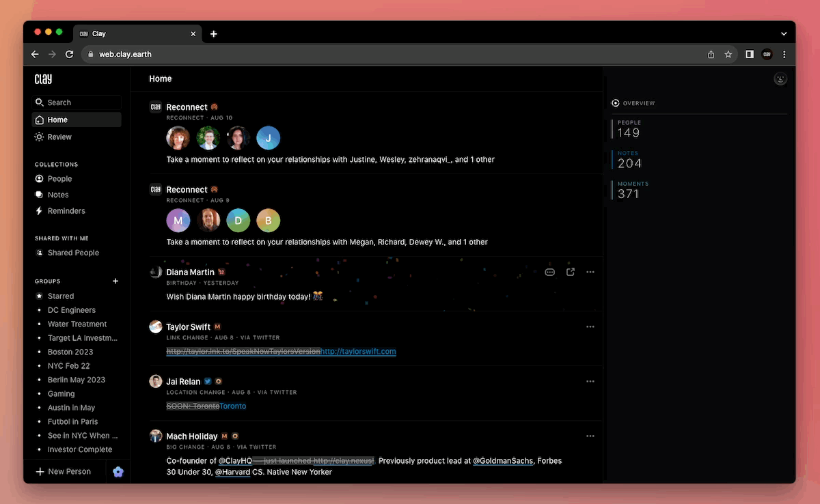The height and width of the screenshot is (504, 820).
Task: Click the Overview header icon
Action: pyautogui.click(x=616, y=103)
